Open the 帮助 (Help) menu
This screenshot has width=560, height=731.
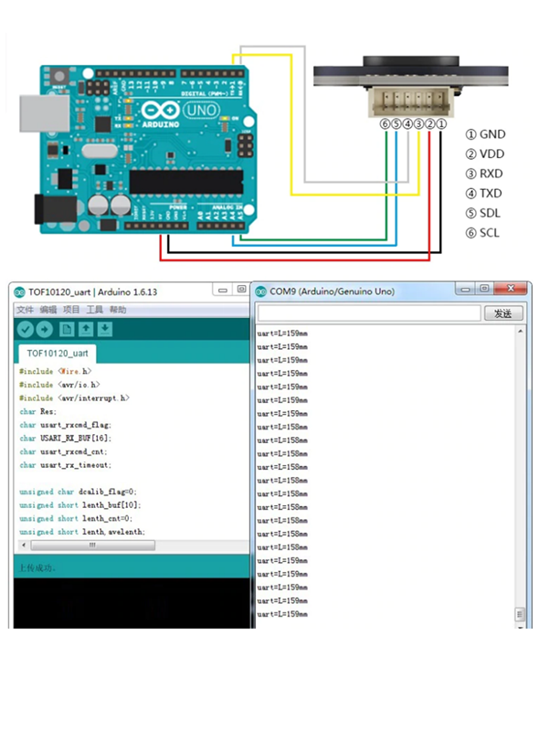118,310
